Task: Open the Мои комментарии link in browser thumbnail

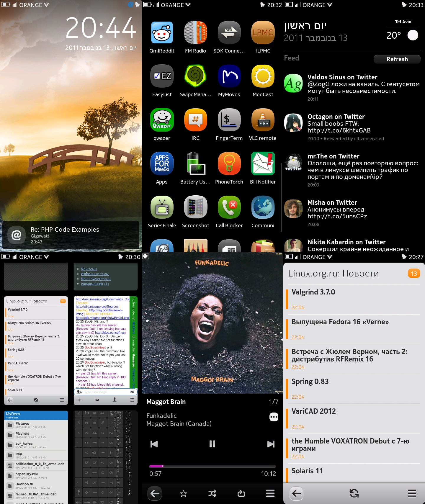Action: (96, 279)
